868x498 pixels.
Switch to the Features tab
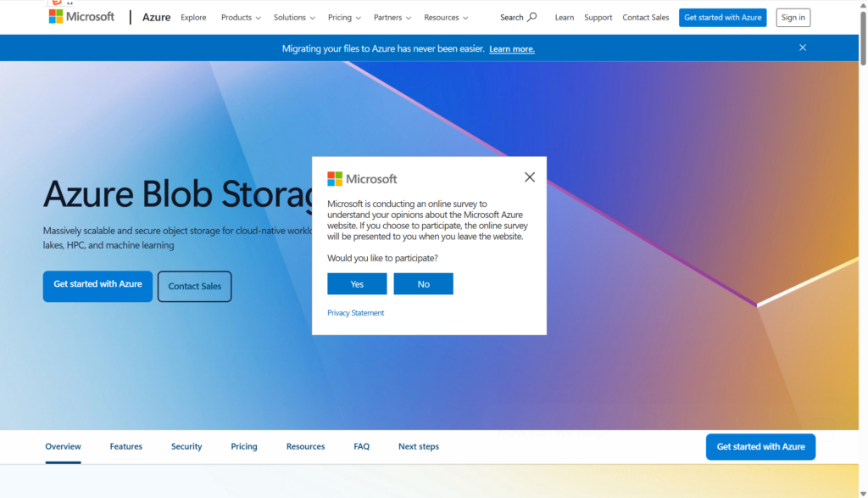(125, 446)
